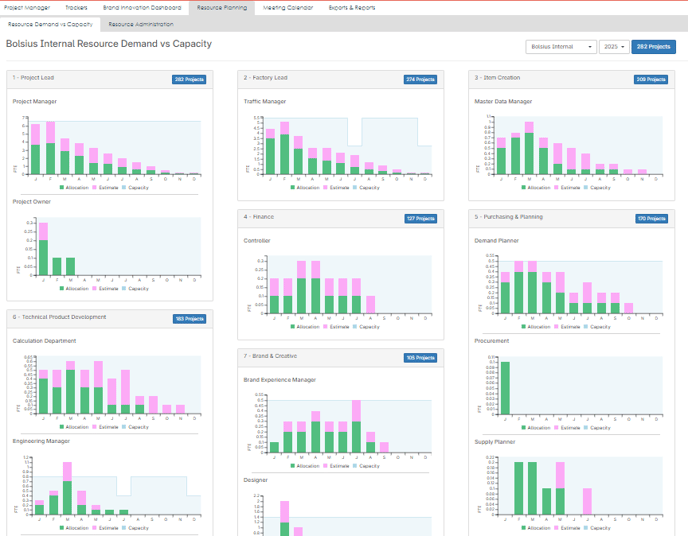Toggle Capacity legend in Traffic Manager chart
688x536 pixels.
click(366, 188)
